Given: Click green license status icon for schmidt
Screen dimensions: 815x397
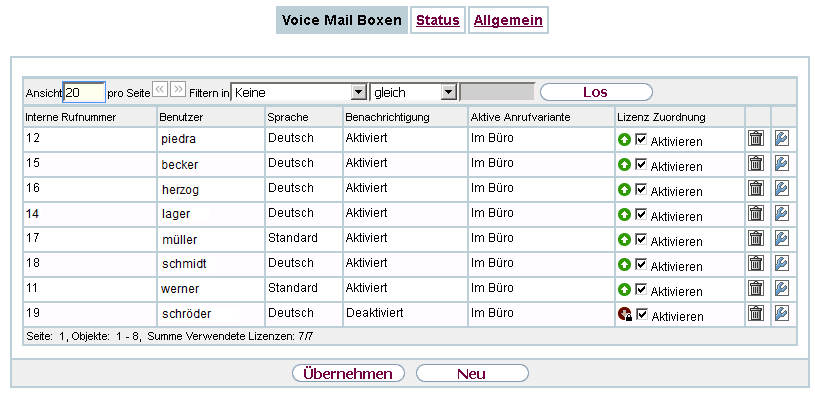Looking at the screenshot, I should pyautogui.click(x=624, y=264).
